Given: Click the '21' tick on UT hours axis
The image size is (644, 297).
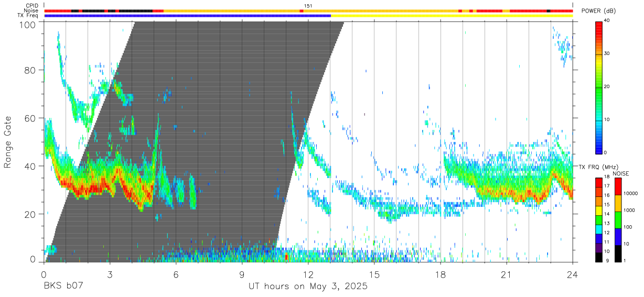Looking at the screenshot, I should click(x=506, y=274).
